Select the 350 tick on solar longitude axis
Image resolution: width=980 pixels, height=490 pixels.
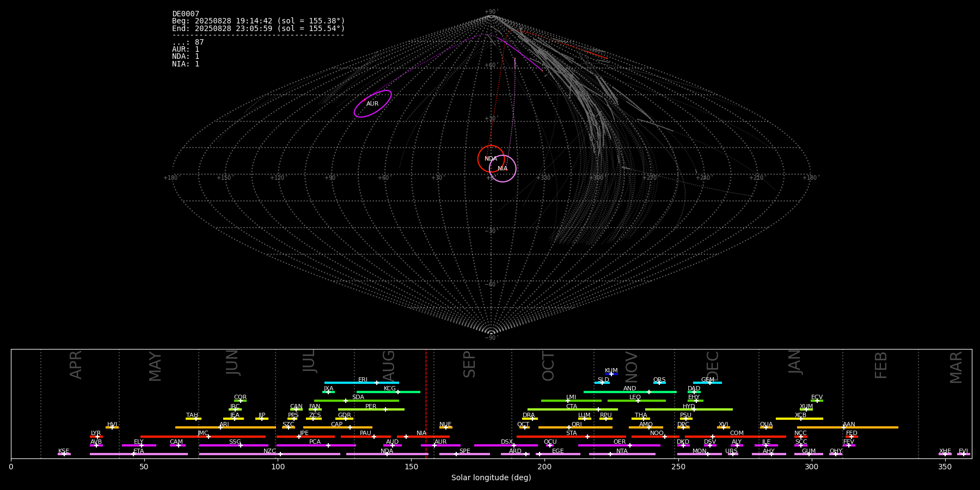point(945,467)
